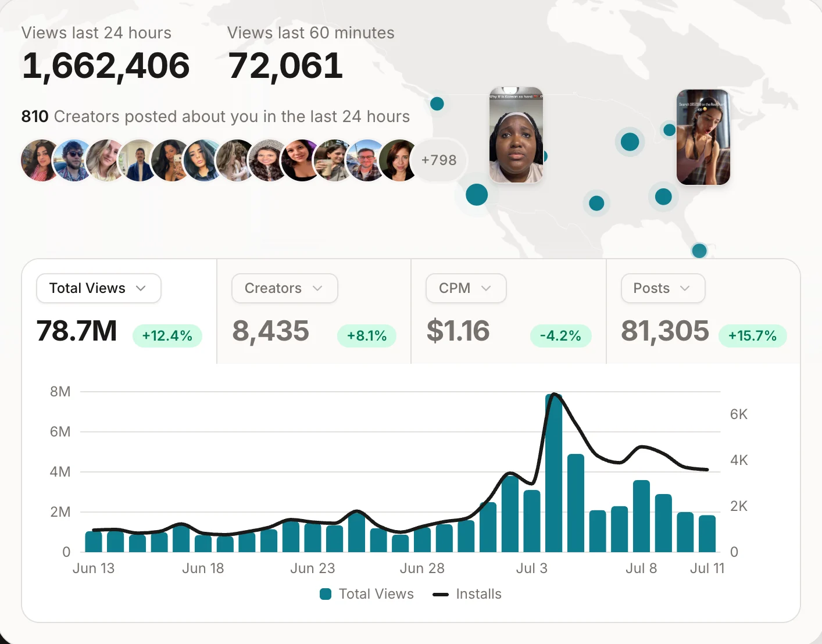Click the 8M left axis label
The height and width of the screenshot is (644, 822).
tap(60, 392)
